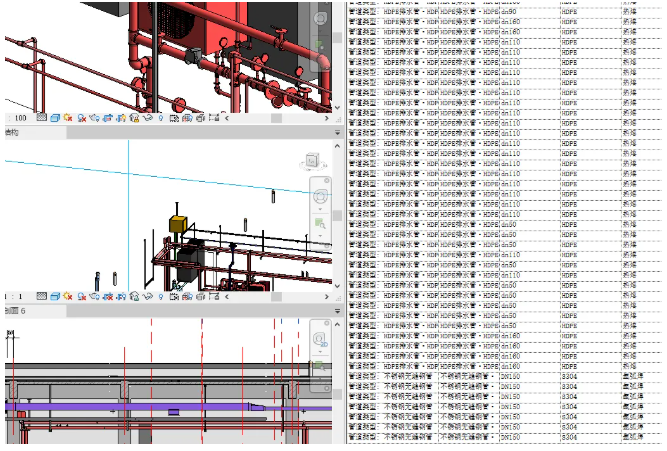Click the left scroll arrow in top view
Viewport: 667px width, 451px height.
coord(227,118)
